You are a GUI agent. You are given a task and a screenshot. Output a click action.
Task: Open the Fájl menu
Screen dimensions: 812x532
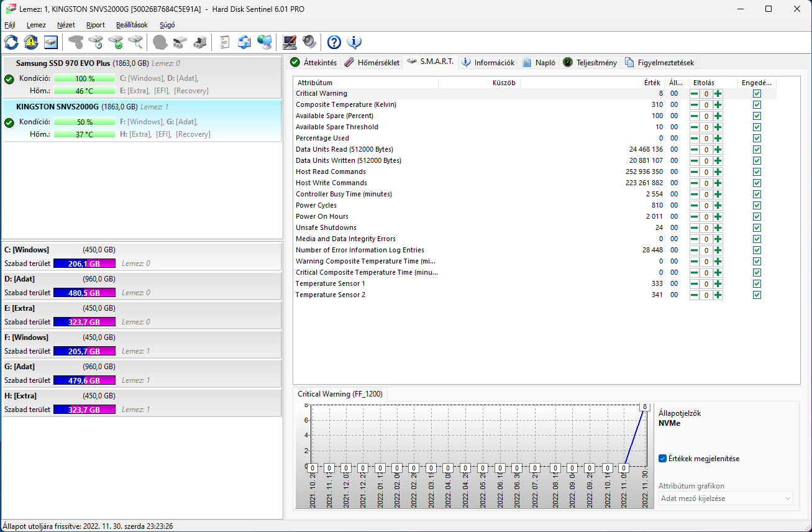click(x=10, y=25)
